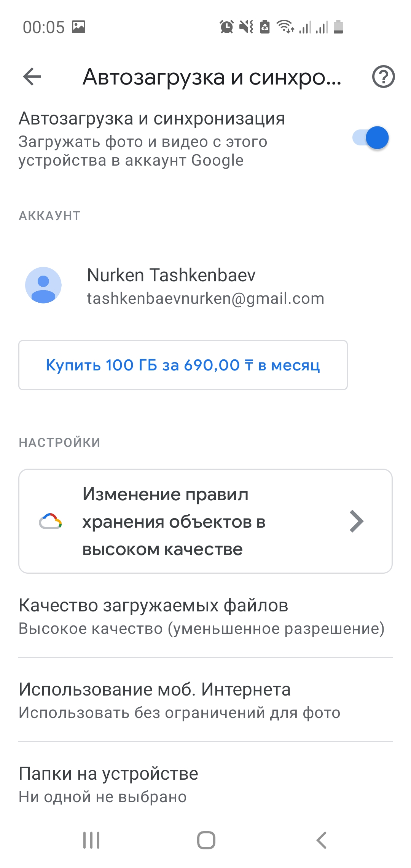Tap the Автозагрузка и синхронизация setting label
411x868 pixels.
(152, 118)
